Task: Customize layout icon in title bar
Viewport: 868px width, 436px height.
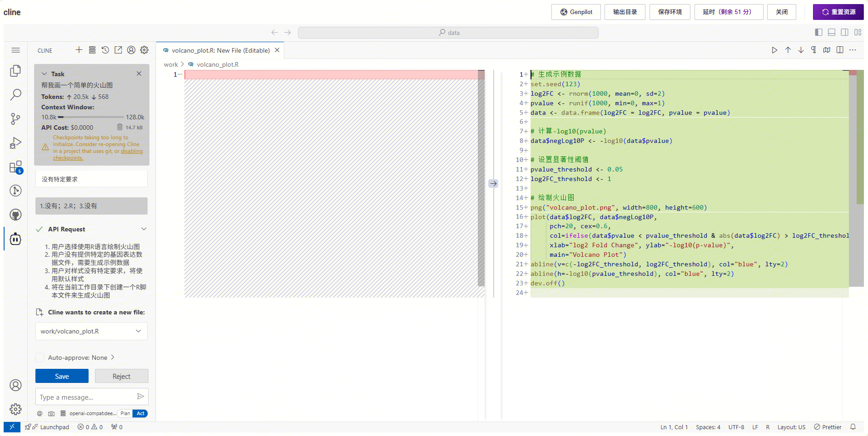Action: [858, 32]
